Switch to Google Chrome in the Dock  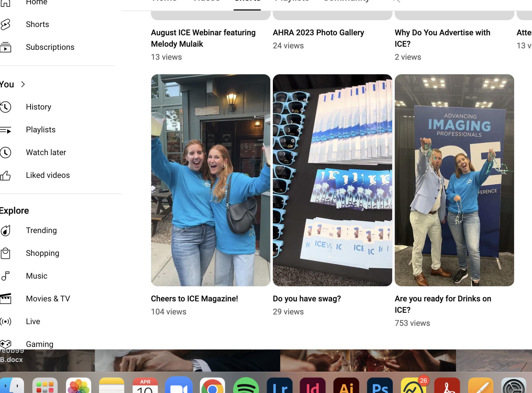pyautogui.click(x=212, y=385)
